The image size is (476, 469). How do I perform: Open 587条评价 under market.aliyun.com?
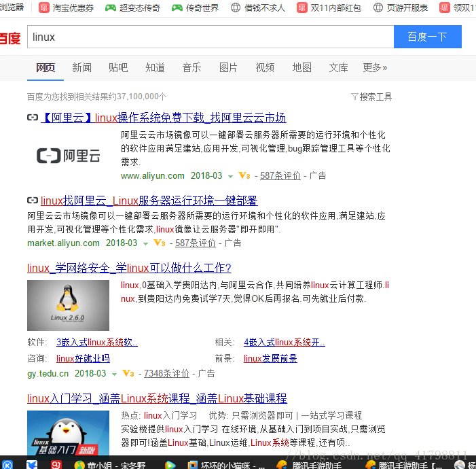pyautogui.click(x=196, y=243)
